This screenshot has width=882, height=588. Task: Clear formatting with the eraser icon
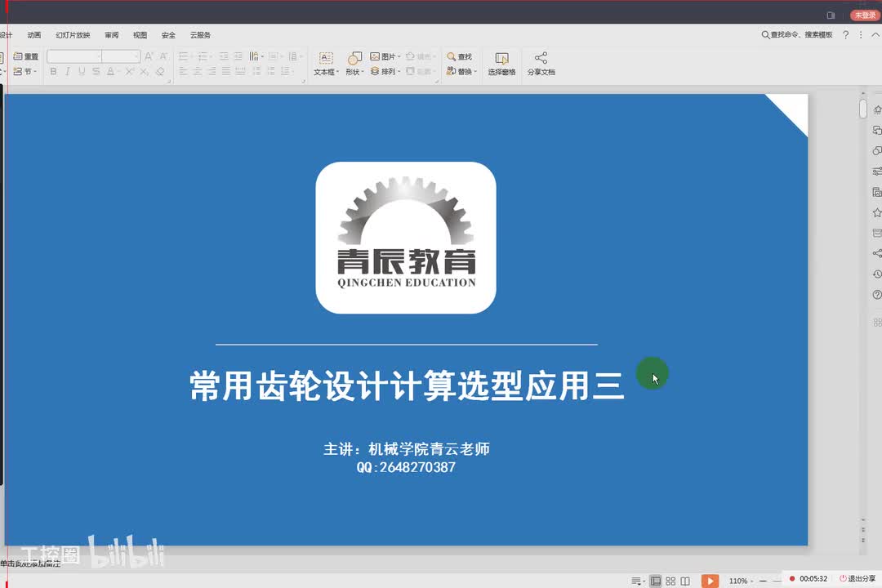160,72
